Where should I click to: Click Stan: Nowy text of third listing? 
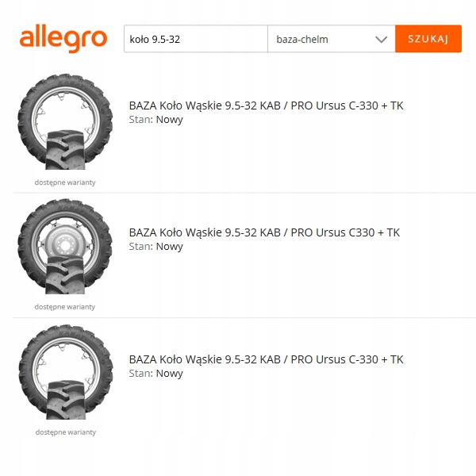click(156, 374)
